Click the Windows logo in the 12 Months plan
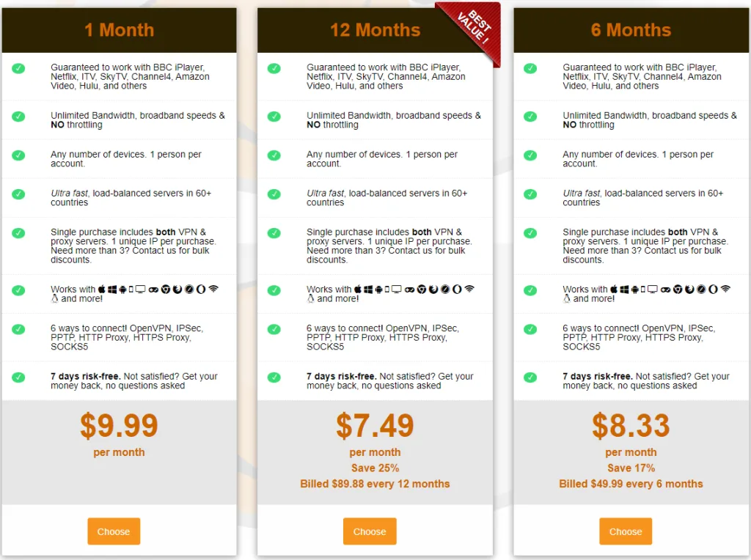This screenshot has height=560, width=751. (x=368, y=290)
